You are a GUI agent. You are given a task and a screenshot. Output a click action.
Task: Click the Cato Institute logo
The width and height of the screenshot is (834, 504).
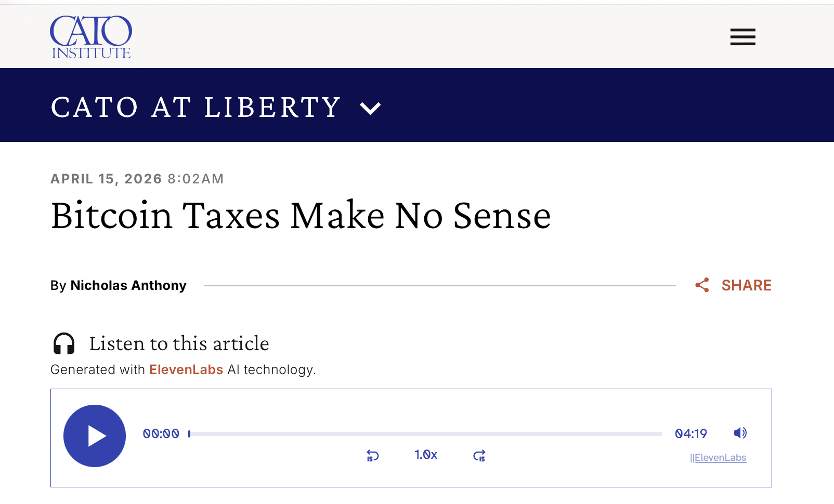91,37
